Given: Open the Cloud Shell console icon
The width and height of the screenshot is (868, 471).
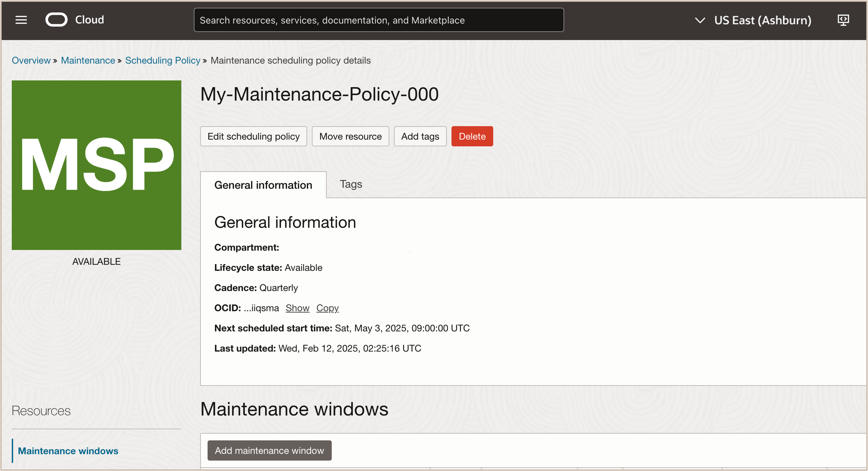Looking at the screenshot, I should 843,20.
